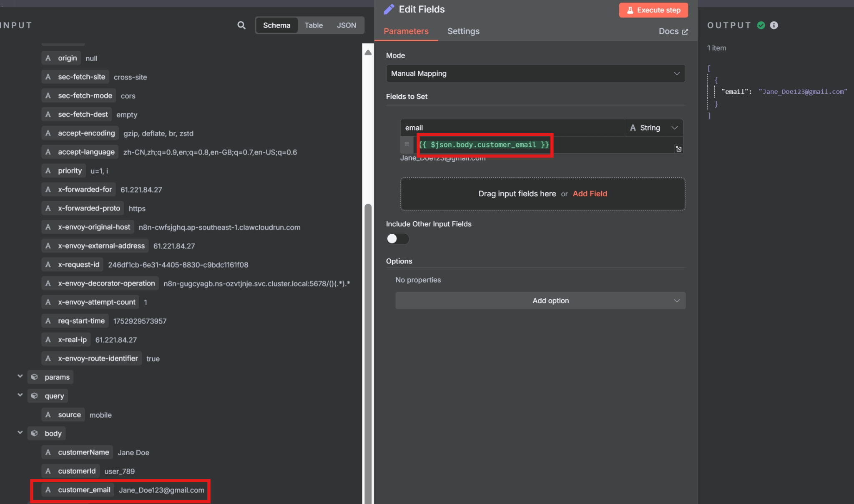Open the Add option dropdown

click(x=540, y=301)
